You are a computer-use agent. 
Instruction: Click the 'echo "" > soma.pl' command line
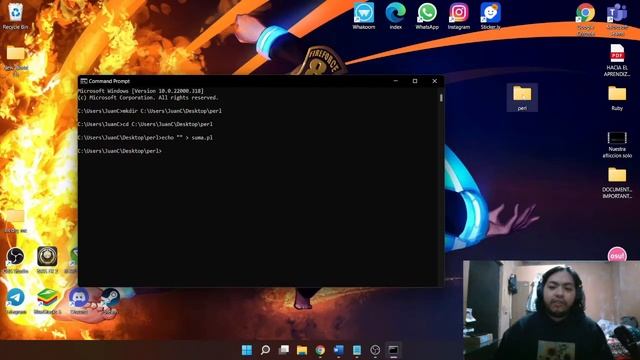tap(145, 138)
